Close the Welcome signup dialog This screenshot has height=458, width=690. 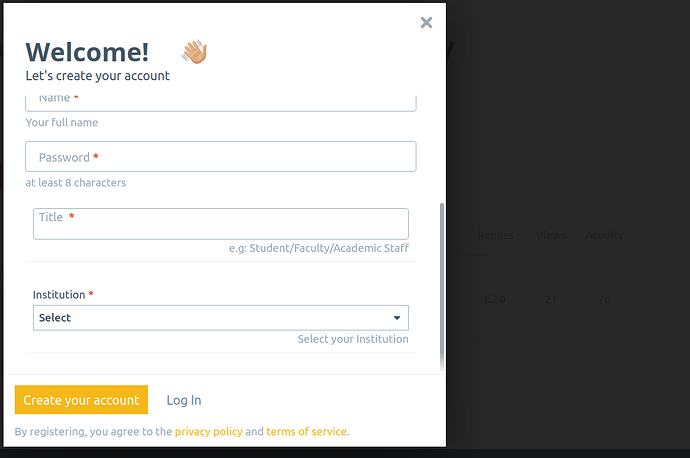426,22
